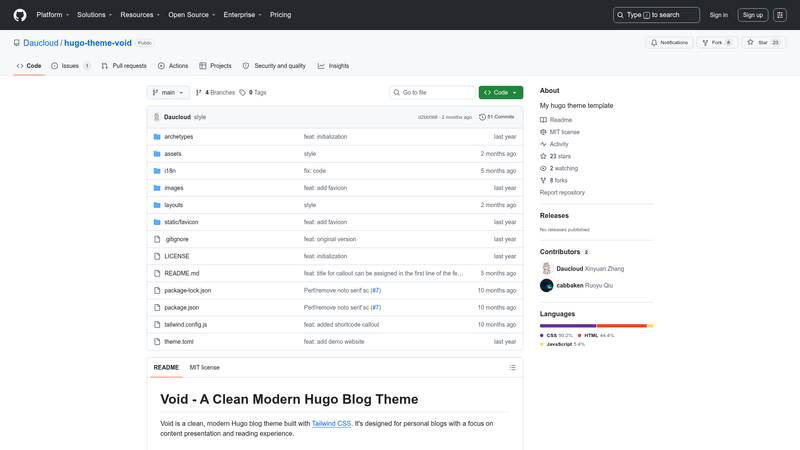Switch to the Insights tab
This screenshot has width=800, height=450.
pyautogui.click(x=333, y=66)
